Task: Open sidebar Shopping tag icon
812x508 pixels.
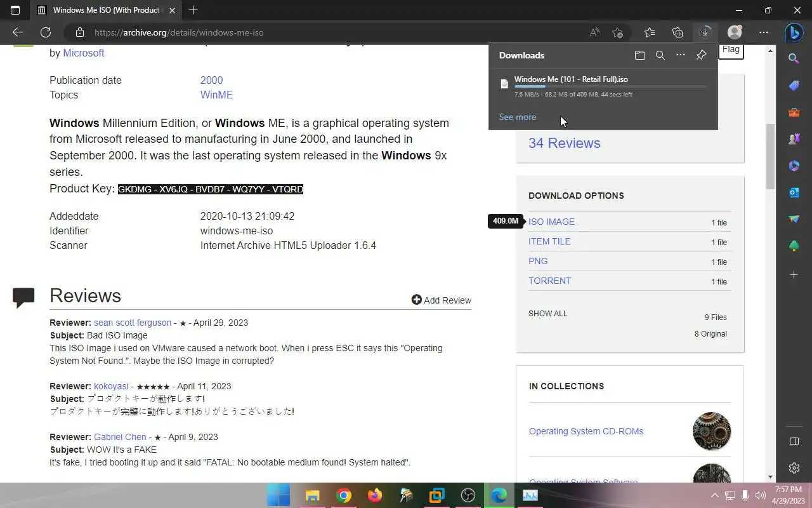Action: pos(794,86)
